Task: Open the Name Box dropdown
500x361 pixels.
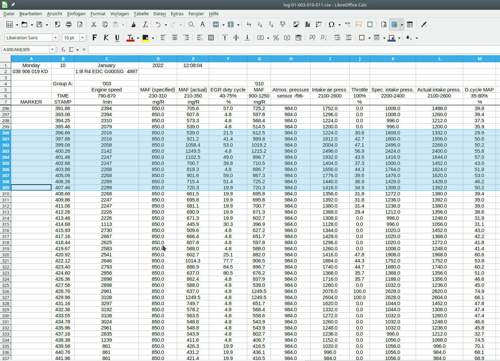Action: pos(52,50)
